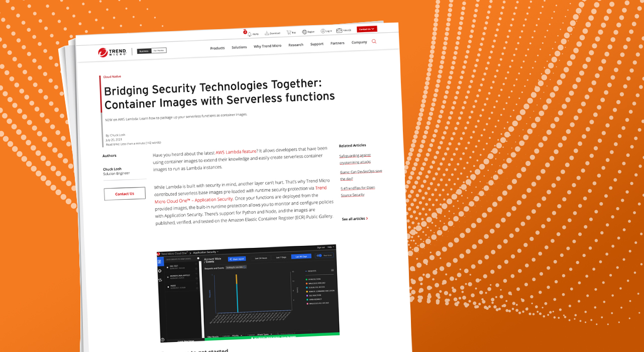Select the For Home toggle option
644x352 pixels.
tap(159, 50)
